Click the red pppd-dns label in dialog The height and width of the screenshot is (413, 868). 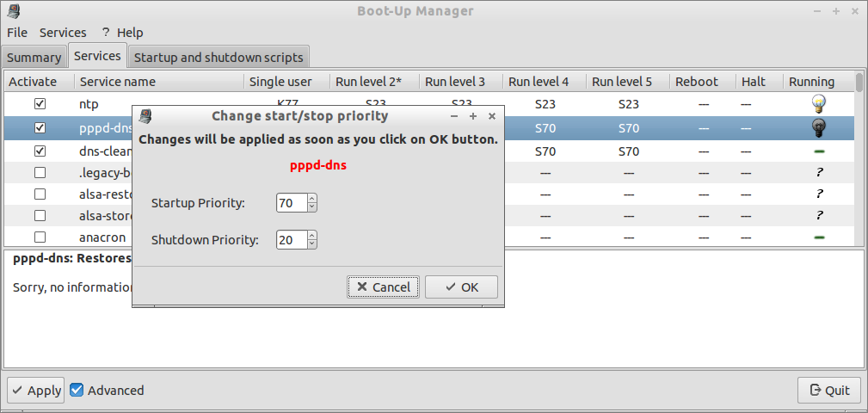tap(318, 165)
